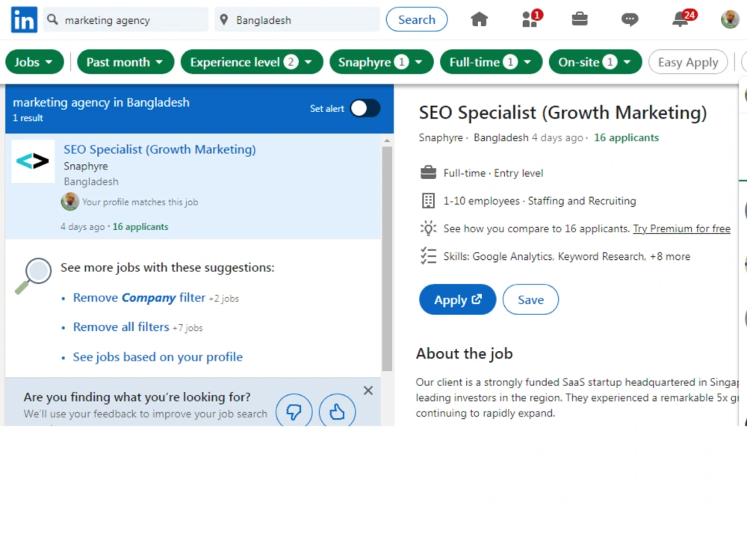Toggle the Set alert switch
This screenshot has height=560, width=747.
pos(365,108)
